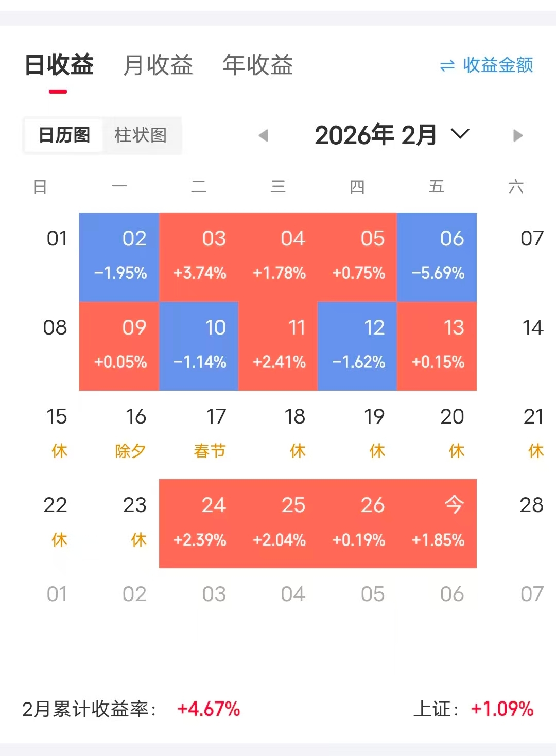Select February 03 cell showing +3.74%
Viewport: 556px width, 756px height.
click(x=199, y=257)
